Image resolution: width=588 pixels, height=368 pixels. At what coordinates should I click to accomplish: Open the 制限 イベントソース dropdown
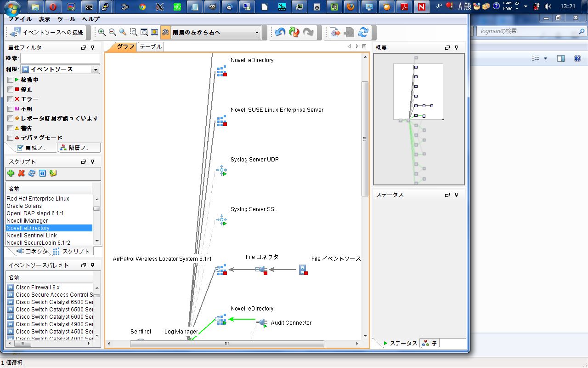(96, 69)
